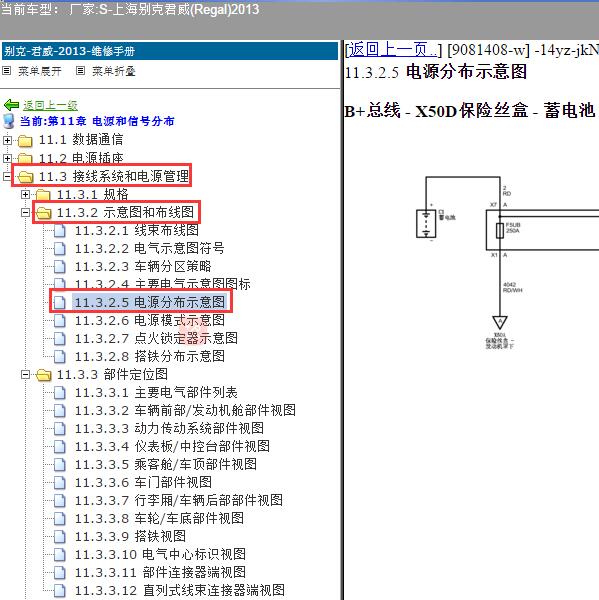Click the 菜单展开 list icon
The height and width of the screenshot is (600, 599).
[x=7, y=70]
